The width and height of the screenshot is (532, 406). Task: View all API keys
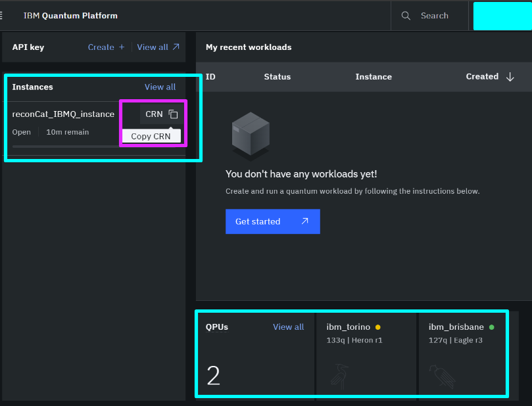tap(158, 47)
